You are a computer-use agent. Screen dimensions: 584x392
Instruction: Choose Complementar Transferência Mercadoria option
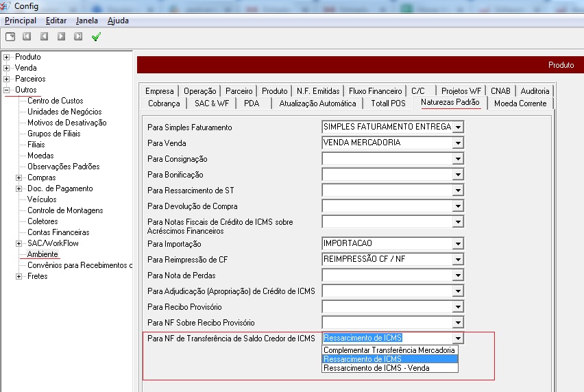(x=389, y=350)
